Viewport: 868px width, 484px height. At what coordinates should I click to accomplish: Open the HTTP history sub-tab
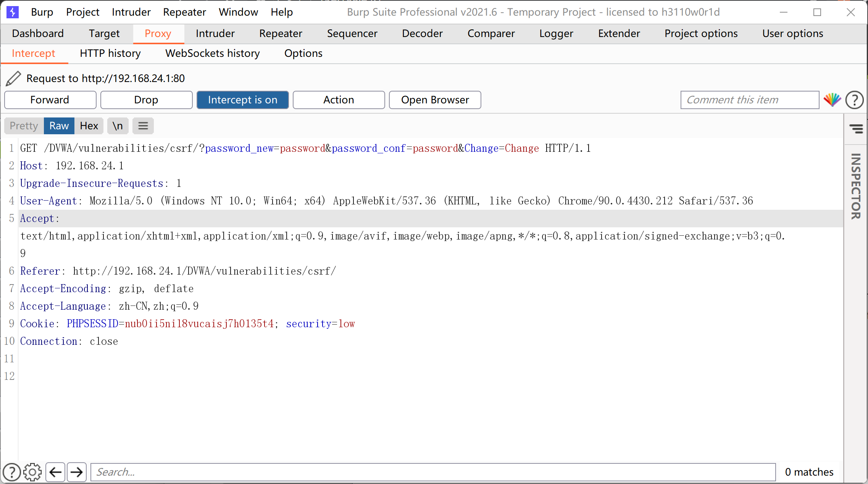click(110, 53)
